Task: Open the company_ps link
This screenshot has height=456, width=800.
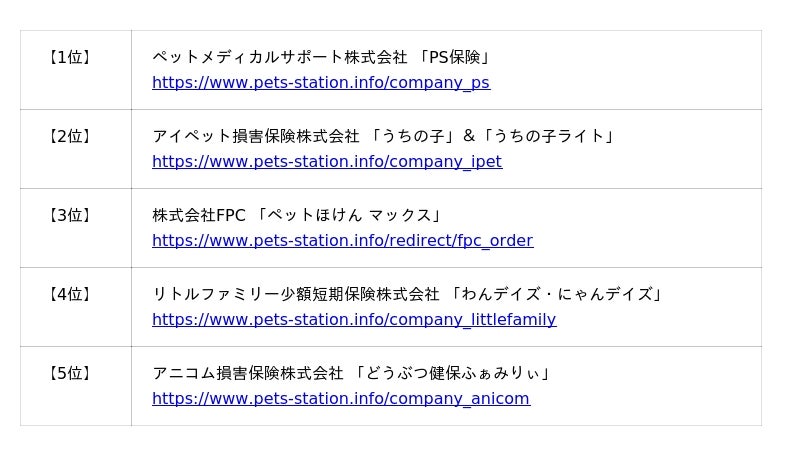Action: pos(320,83)
